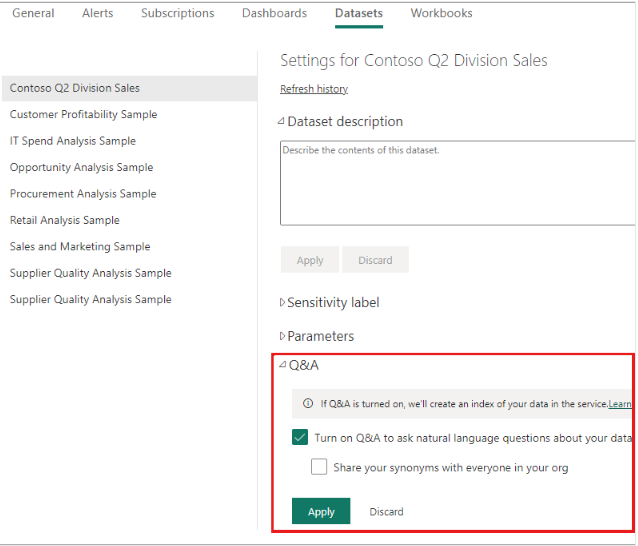Select Contoso Q2 Division Sales dataset
638x546 pixels.
point(129,88)
